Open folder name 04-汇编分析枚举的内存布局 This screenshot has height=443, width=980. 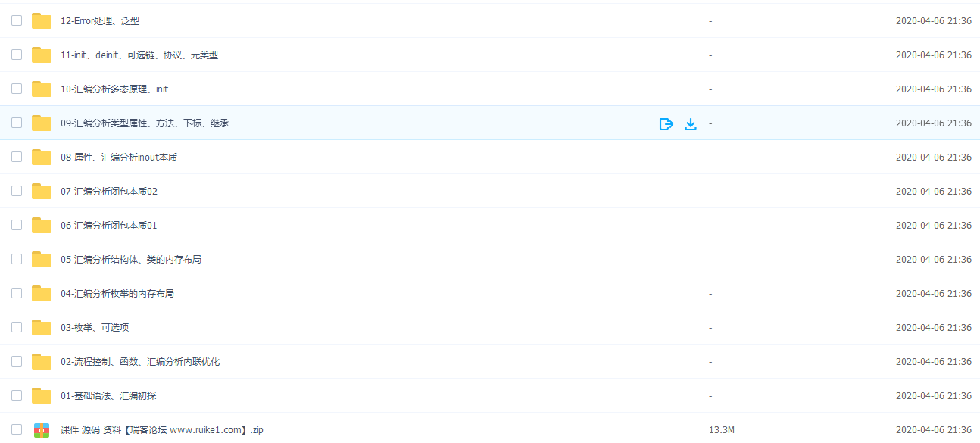(x=117, y=294)
